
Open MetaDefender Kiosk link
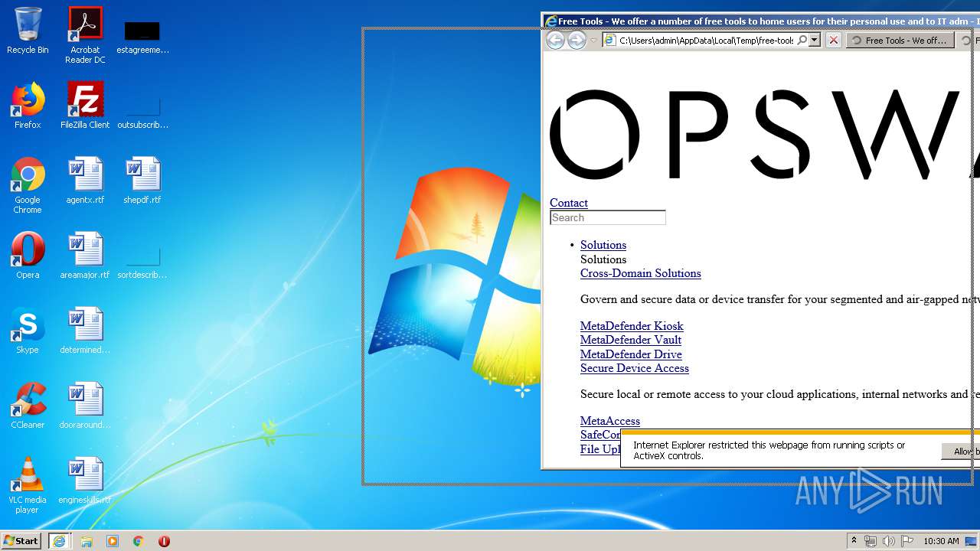tap(632, 326)
